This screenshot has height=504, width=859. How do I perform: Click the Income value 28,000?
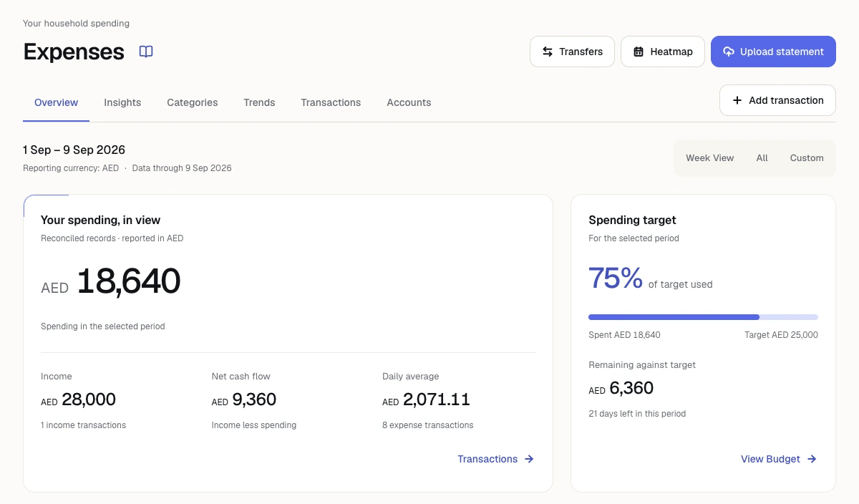click(x=89, y=399)
